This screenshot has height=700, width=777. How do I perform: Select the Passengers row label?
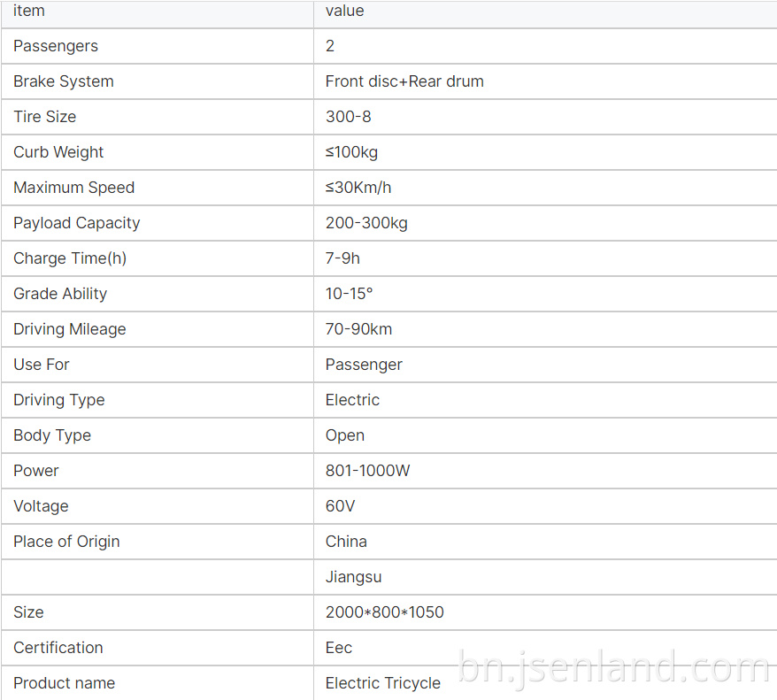point(56,46)
